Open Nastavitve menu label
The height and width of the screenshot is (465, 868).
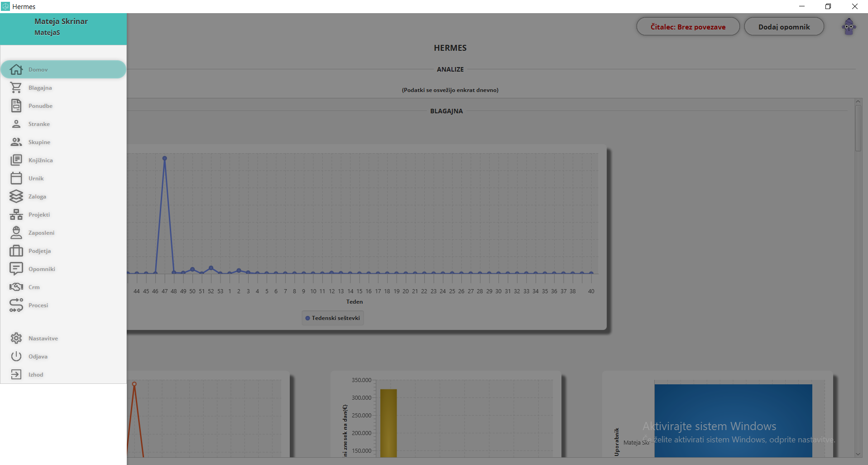(x=43, y=338)
